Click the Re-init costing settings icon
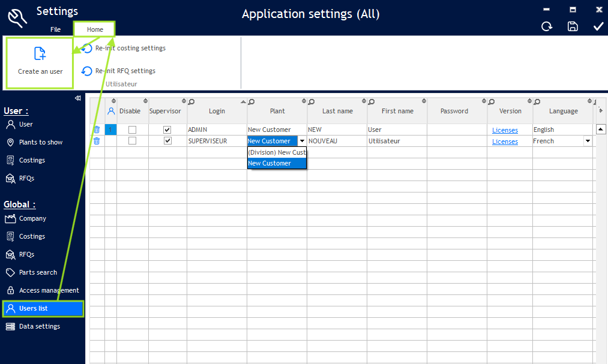 tap(88, 49)
